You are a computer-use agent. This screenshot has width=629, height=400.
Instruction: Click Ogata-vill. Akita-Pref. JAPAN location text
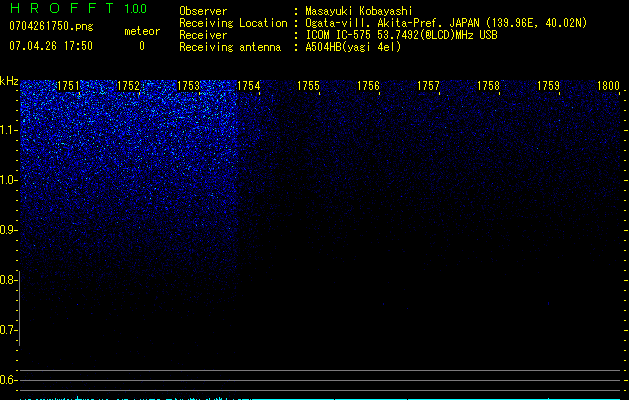coord(446,23)
